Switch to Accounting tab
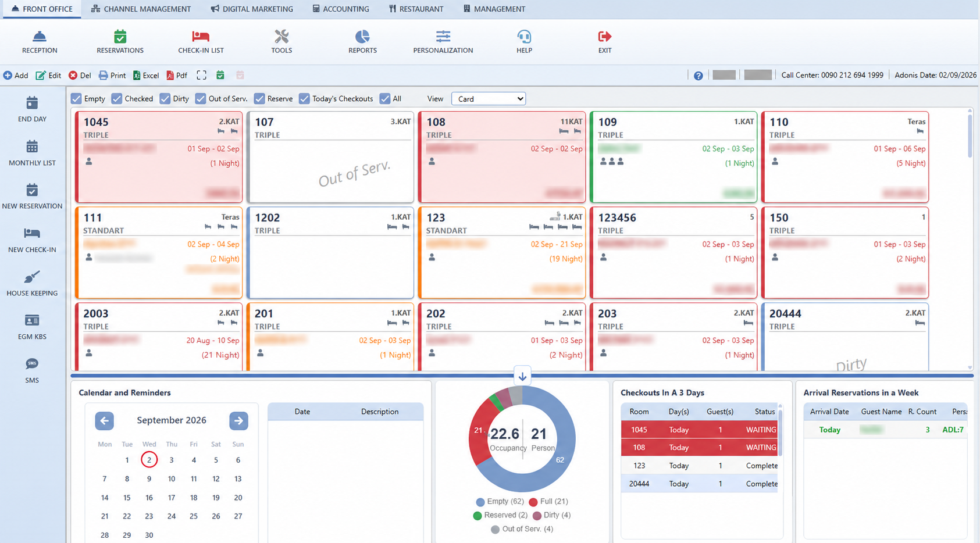The image size is (980, 543). (x=341, y=9)
